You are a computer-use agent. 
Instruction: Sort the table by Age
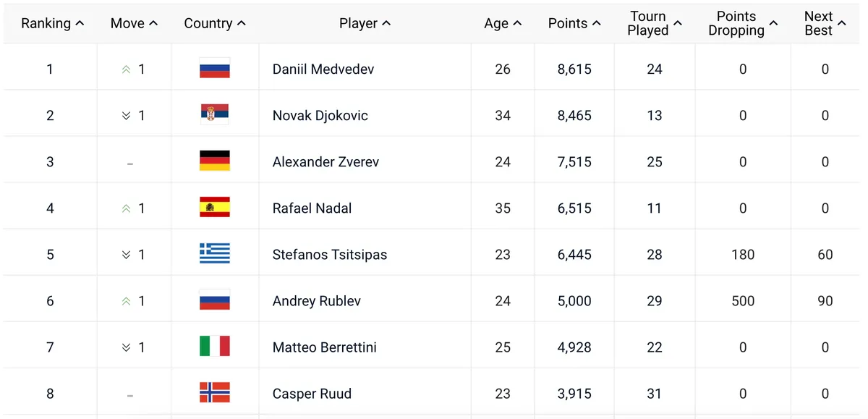pyautogui.click(x=503, y=23)
